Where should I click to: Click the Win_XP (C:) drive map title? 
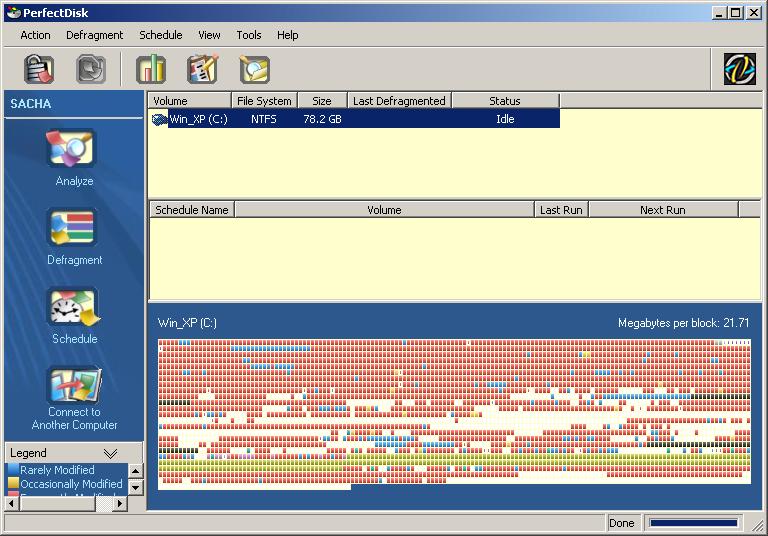(x=187, y=323)
